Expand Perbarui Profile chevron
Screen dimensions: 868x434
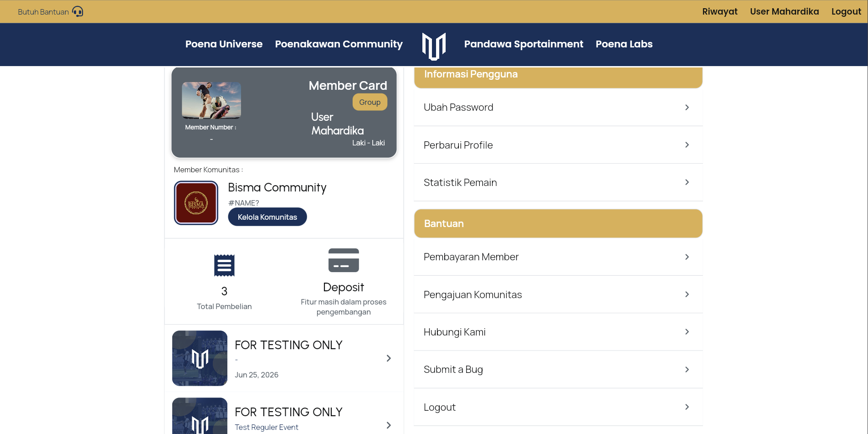pyautogui.click(x=687, y=145)
